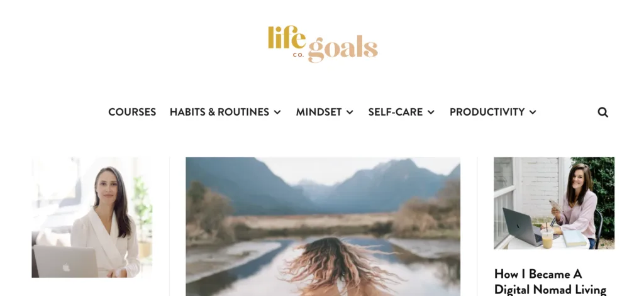Viewport: 644px width, 296px height.
Task: Click the iced drink cup in right photo
Action: [547, 238]
